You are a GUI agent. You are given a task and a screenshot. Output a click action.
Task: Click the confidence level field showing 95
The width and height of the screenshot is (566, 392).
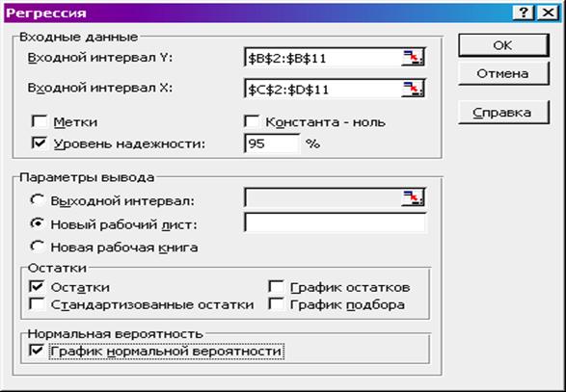[x=272, y=144]
